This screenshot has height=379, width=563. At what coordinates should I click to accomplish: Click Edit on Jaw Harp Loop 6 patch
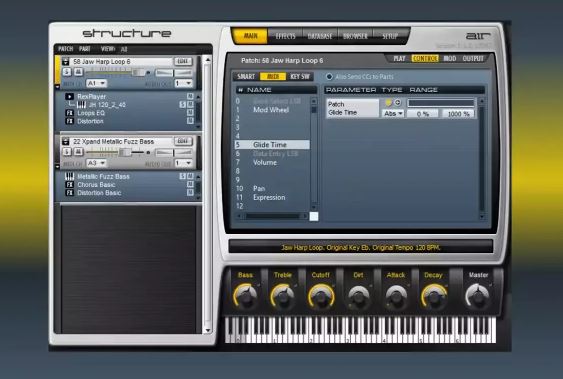point(183,61)
